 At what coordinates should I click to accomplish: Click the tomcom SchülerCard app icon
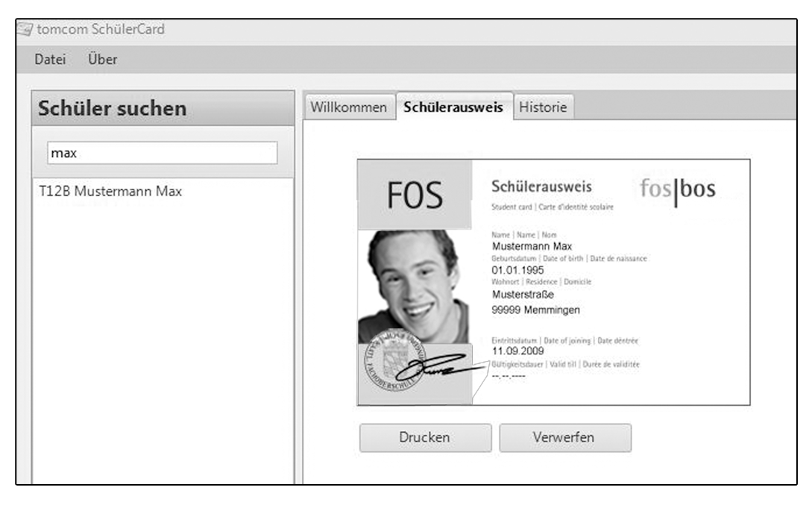25,30
